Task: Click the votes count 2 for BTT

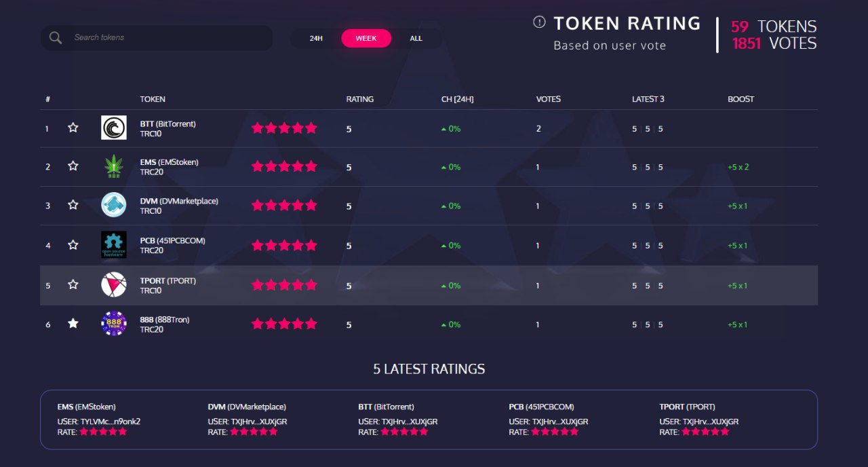Action: 538,128
